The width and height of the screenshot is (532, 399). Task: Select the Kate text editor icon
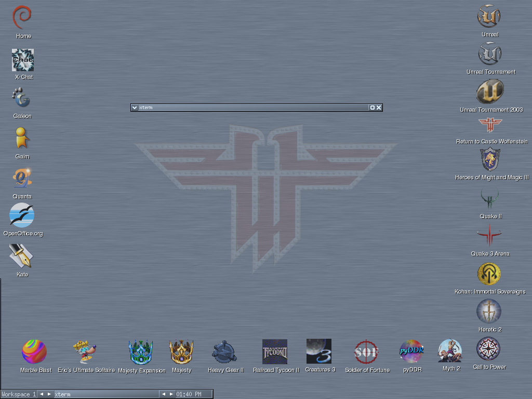(x=21, y=256)
